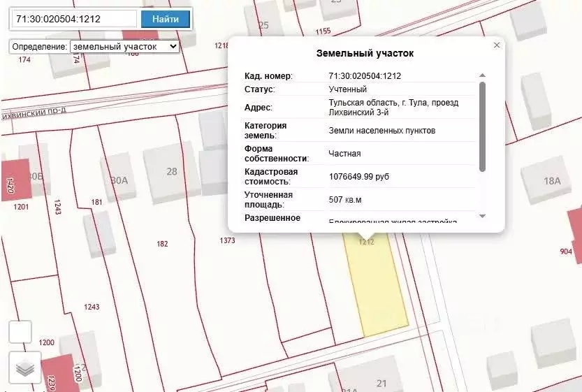Image resolution: width=582 pixels, height=392 pixels.
Task: Click the address Тульская область value
Action: (x=393, y=108)
